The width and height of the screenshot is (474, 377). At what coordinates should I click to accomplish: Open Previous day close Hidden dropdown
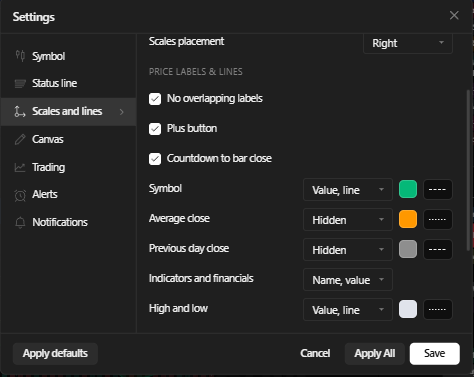pyautogui.click(x=348, y=250)
